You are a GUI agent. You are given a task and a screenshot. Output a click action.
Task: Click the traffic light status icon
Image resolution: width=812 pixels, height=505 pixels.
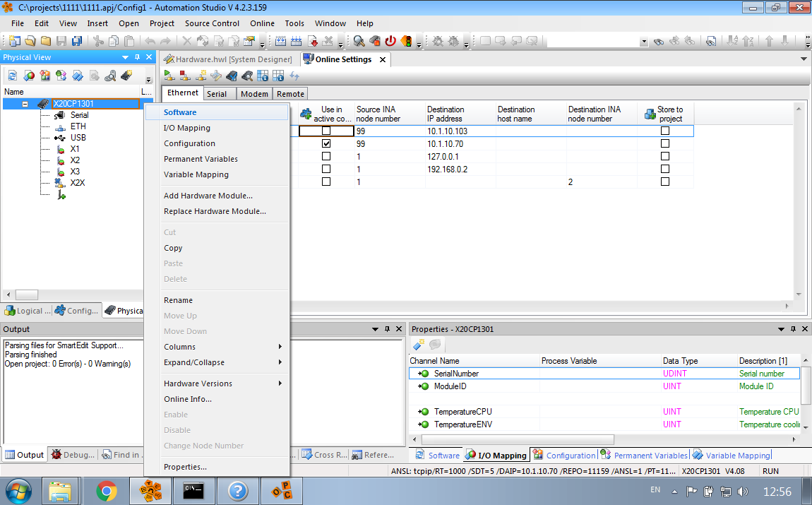(406, 41)
